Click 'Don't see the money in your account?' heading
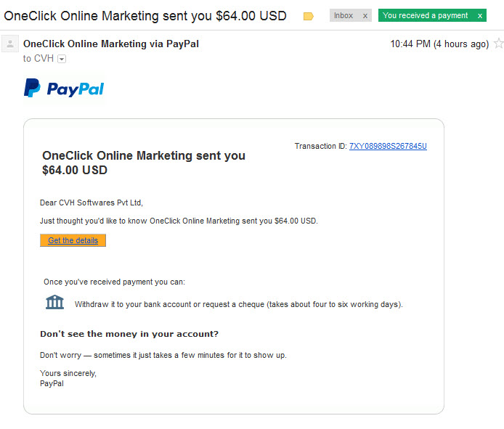The height and width of the screenshot is (429, 504). [x=129, y=334]
